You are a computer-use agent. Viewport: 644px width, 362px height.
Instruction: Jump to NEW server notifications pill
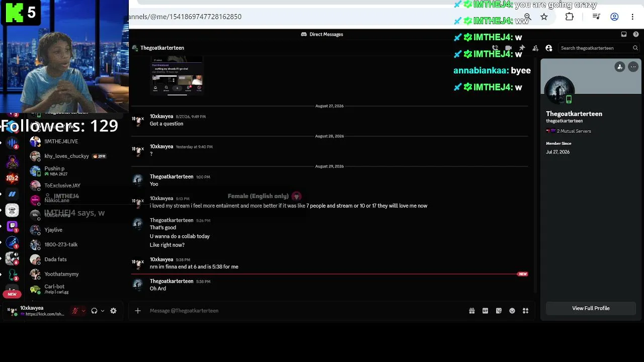click(12, 294)
